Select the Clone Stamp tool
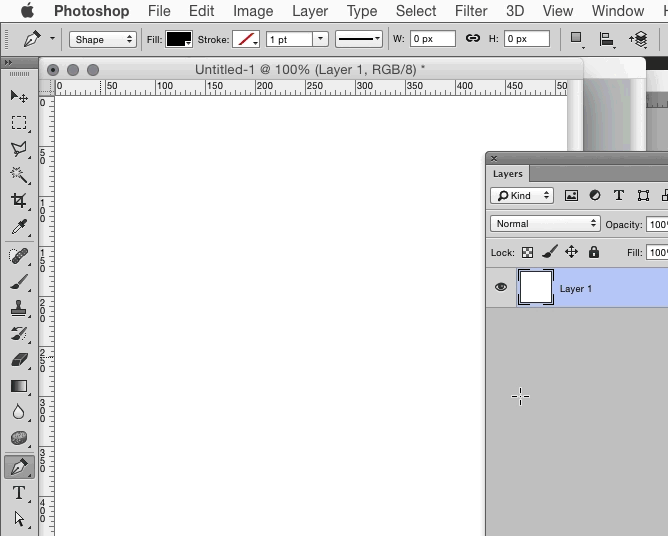Image resolution: width=668 pixels, height=536 pixels. pyautogui.click(x=19, y=308)
